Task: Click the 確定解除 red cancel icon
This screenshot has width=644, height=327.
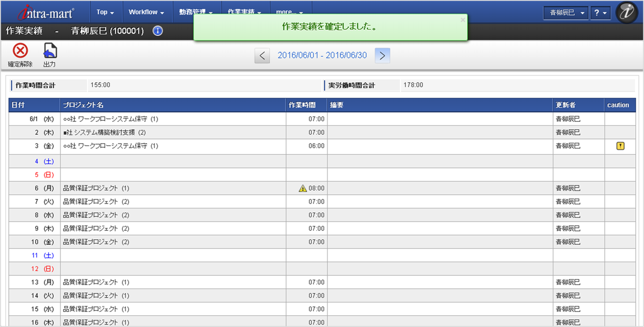Action: pyautogui.click(x=20, y=51)
